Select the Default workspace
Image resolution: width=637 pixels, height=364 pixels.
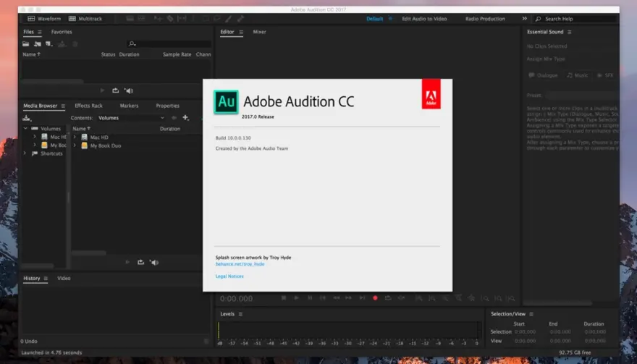374,19
